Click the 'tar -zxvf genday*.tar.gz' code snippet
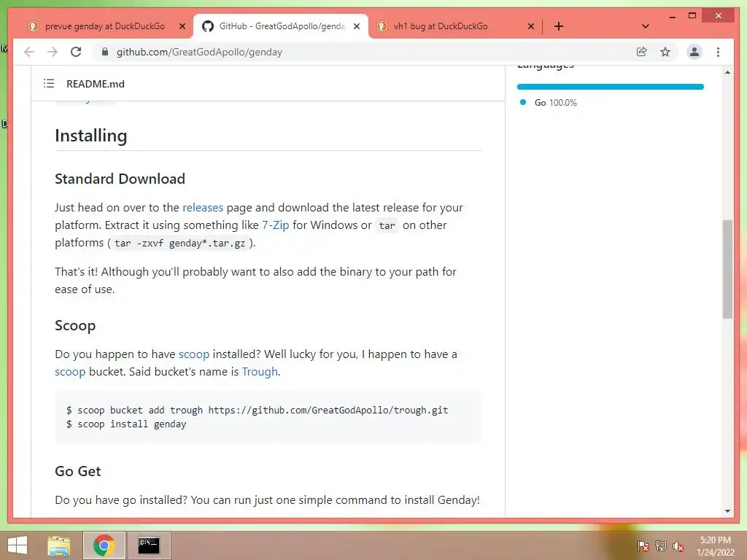Viewport: 747px width, 560px height. (x=180, y=243)
